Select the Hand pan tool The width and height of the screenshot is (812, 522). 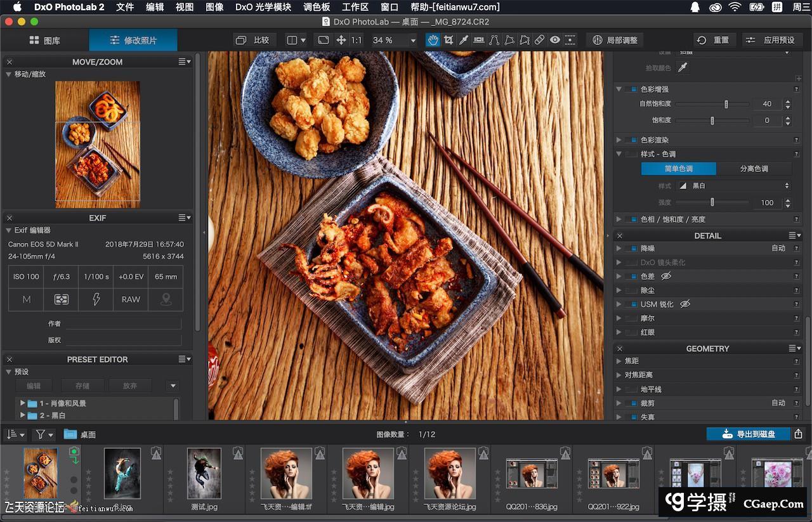[433, 40]
